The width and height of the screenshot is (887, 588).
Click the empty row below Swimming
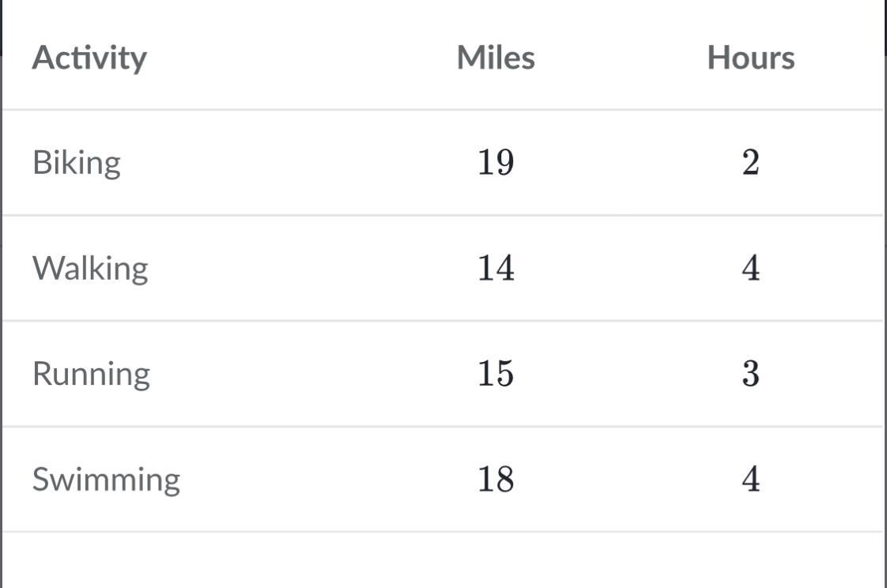click(443, 560)
